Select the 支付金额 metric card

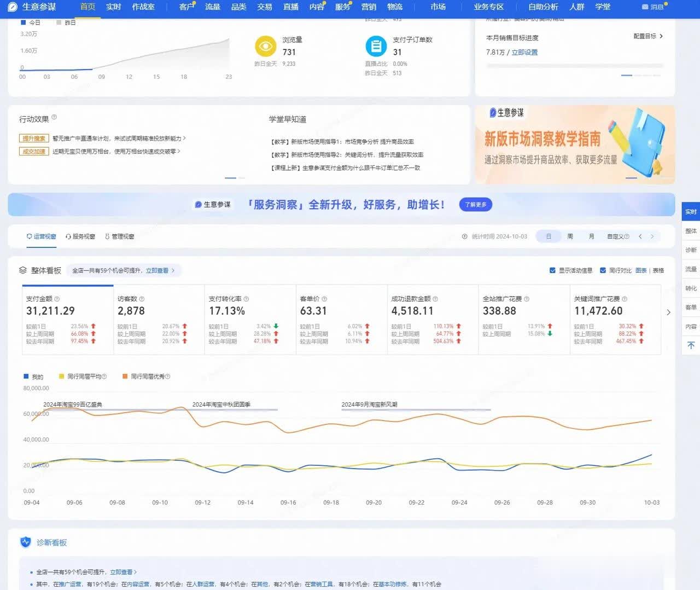(x=67, y=320)
